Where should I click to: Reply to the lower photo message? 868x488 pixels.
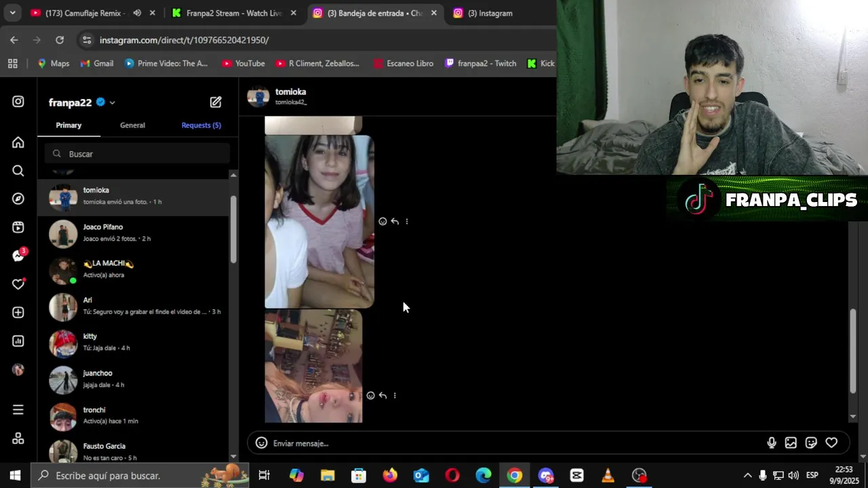pyautogui.click(x=382, y=396)
